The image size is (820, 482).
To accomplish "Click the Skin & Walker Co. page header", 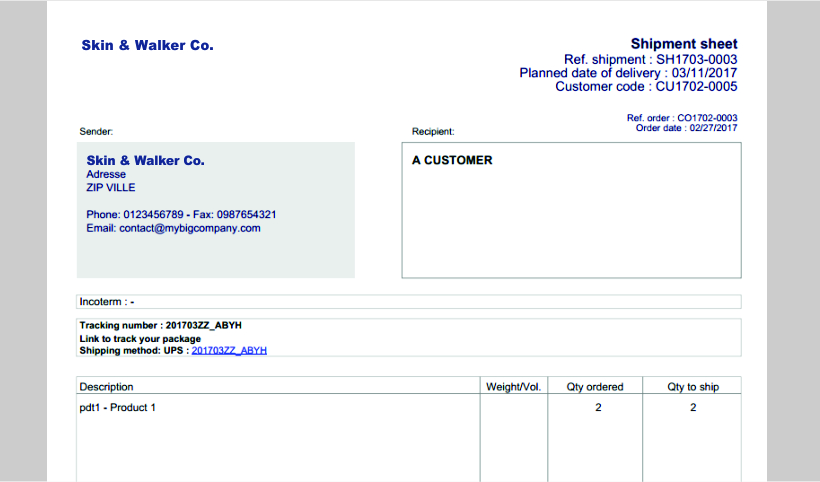I will pyautogui.click(x=147, y=45).
